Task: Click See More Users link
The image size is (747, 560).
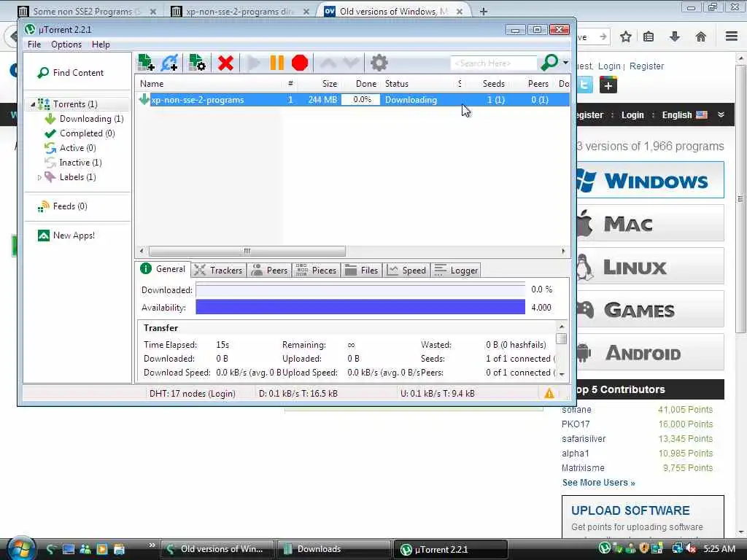Action: pyautogui.click(x=598, y=483)
